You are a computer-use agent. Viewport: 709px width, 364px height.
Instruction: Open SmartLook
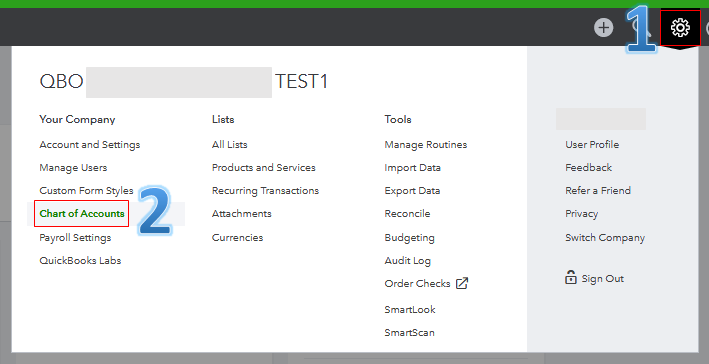(x=410, y=310)
